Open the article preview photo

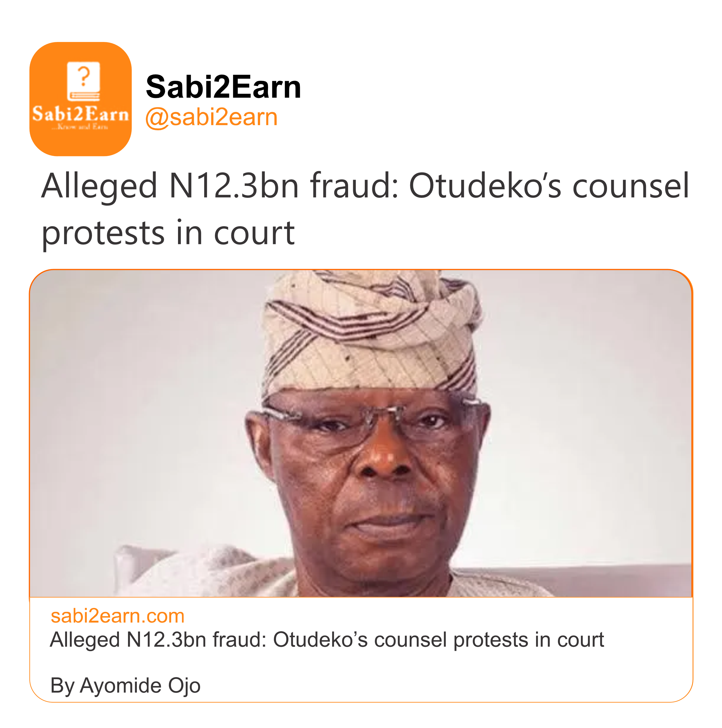361,433
